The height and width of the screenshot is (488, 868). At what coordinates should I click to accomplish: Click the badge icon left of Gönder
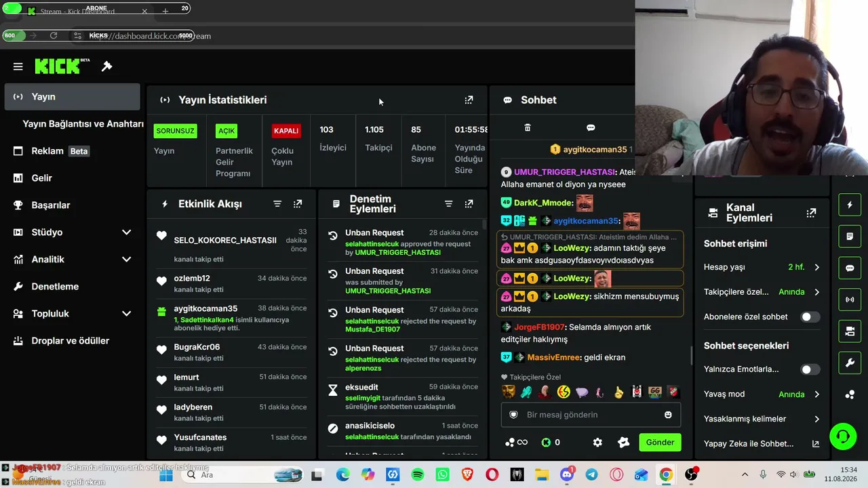pyautogui.click(x=624, y=443)
